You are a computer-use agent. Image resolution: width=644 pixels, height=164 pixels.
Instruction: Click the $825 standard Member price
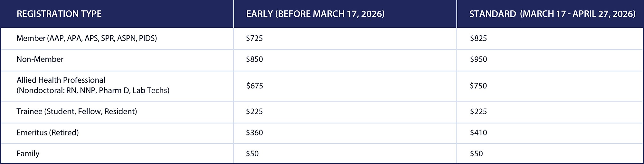coord(478,38)
